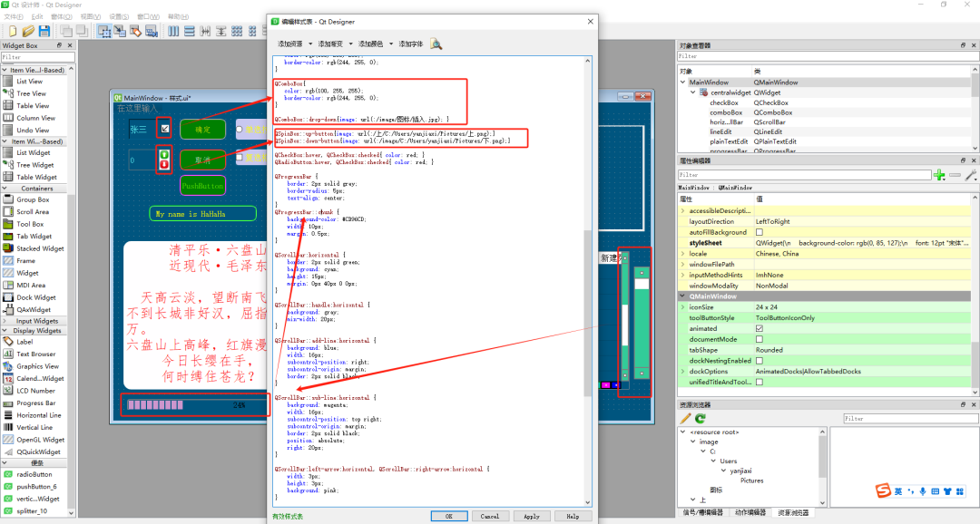Toggle the animated property checkbox
980x524 pixels.
point(759,328)
